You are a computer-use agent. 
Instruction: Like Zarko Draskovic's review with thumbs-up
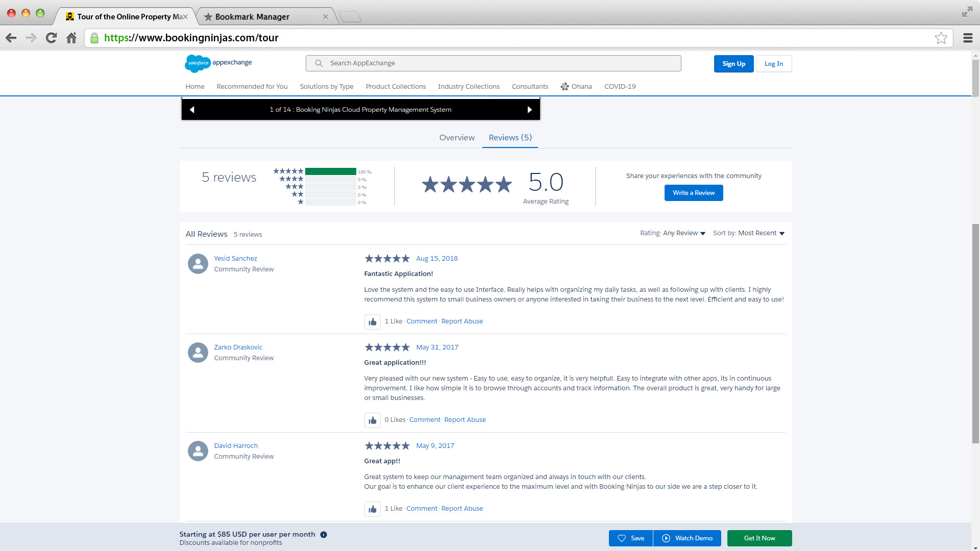(x=373, y=420)
